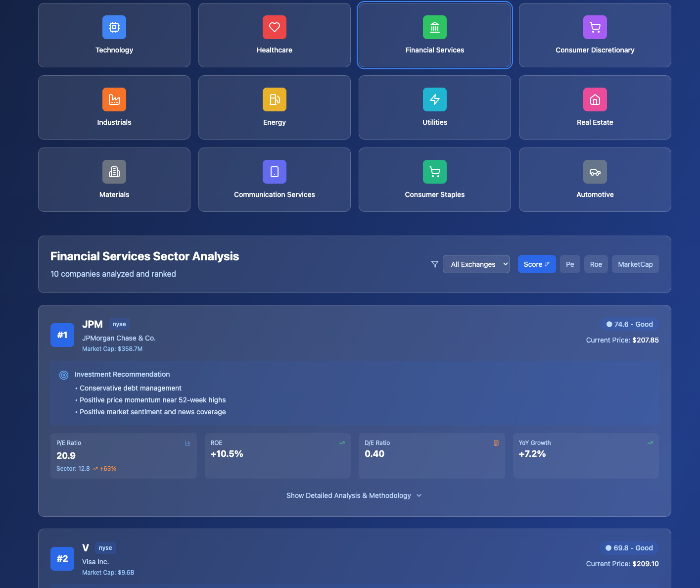The width and height of the screenshot is (700, 588).
Task: Click the gray Materials building icon
Action: click(x=114, y=172)
